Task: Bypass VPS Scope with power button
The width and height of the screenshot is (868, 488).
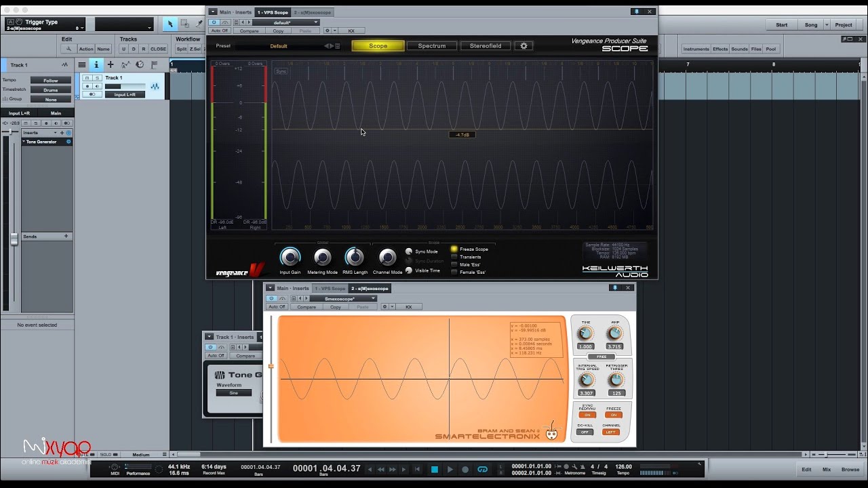Action: 214,22
